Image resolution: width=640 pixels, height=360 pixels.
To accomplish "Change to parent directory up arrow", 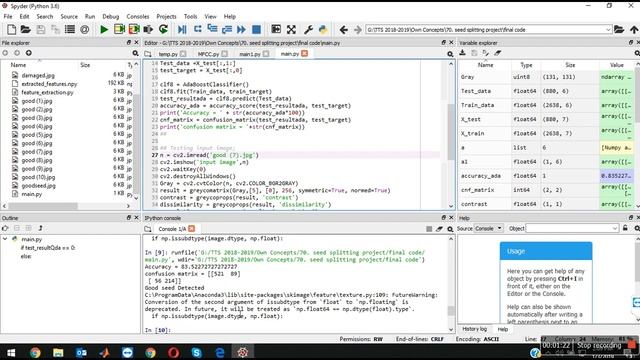I will click(x=633, y=29).
